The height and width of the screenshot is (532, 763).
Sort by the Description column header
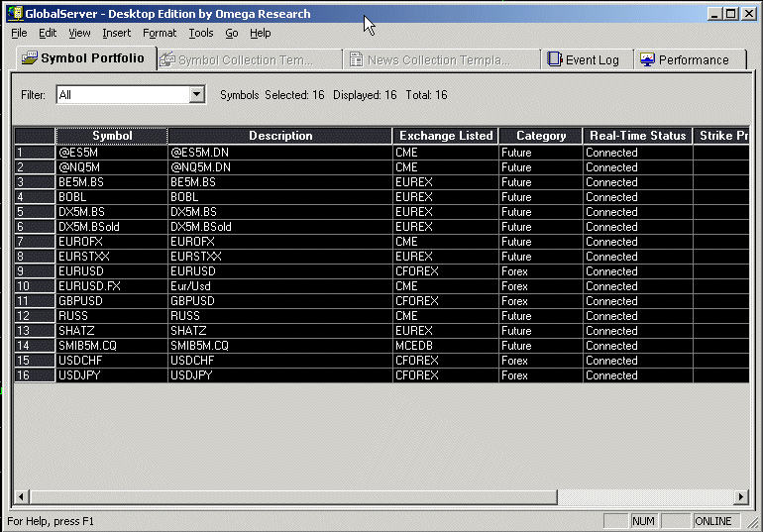(280, 136)
